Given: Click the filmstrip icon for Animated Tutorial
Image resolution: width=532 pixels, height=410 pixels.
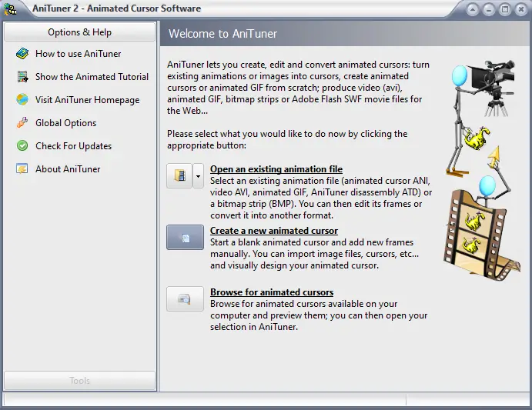Looking at the screenshot, I should (x=22, y=77).
